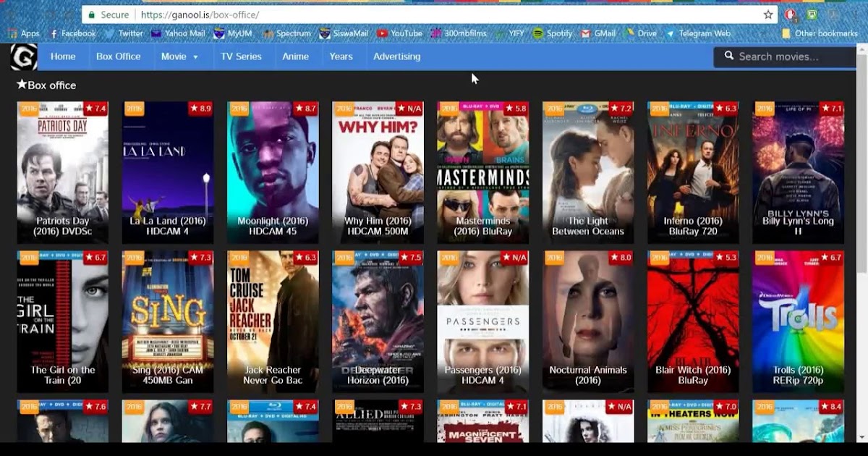Open the Facebook bookmark

coord(72,33)
